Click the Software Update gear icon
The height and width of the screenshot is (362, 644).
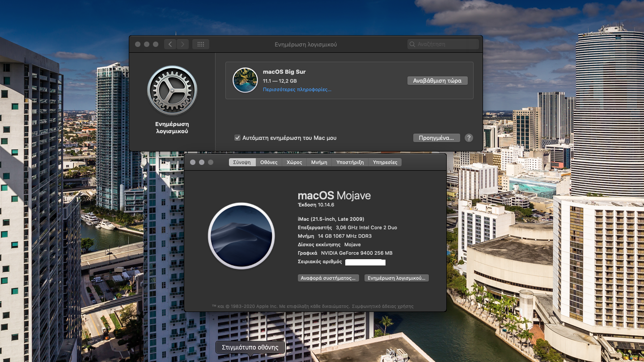[172, 91]
